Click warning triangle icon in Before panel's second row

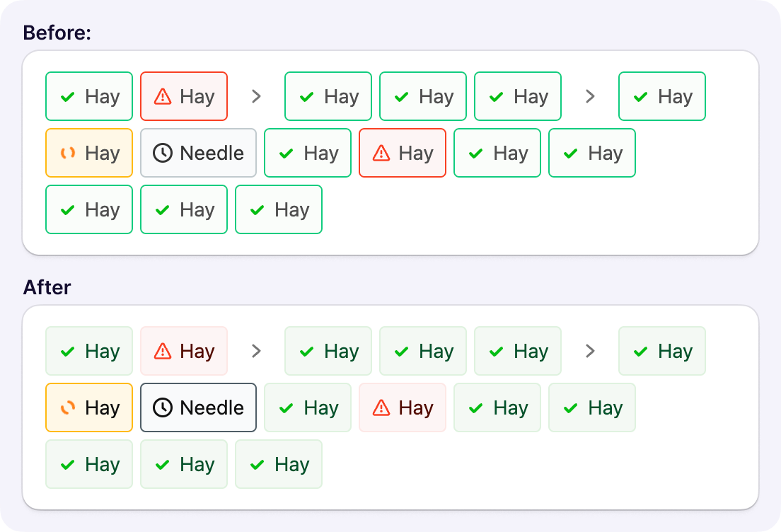point(382,153)
